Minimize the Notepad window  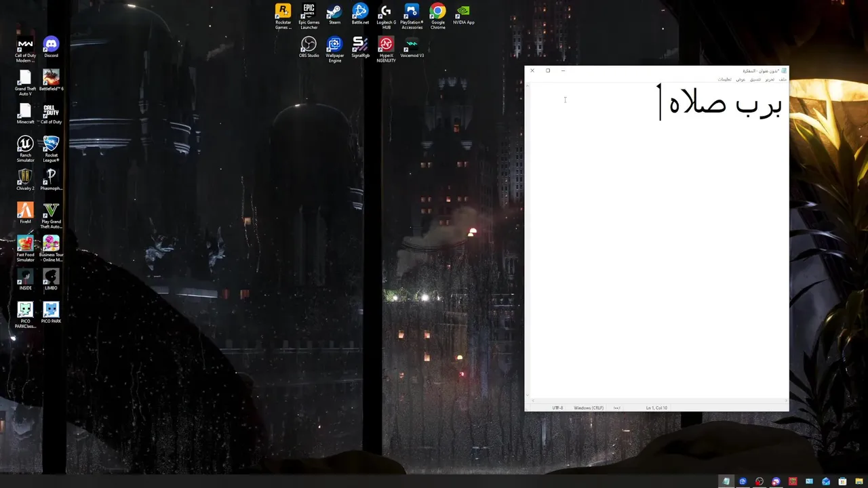click(563, 70)
